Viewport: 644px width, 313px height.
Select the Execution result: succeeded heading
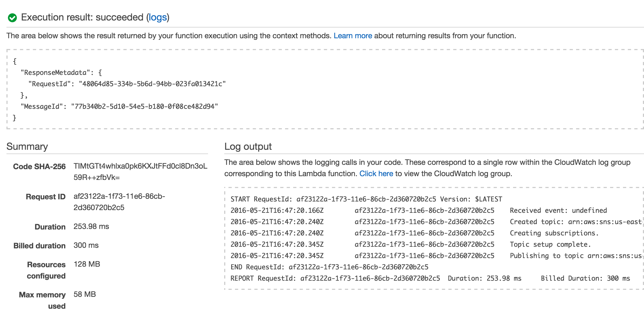click(x=95, y=17)
